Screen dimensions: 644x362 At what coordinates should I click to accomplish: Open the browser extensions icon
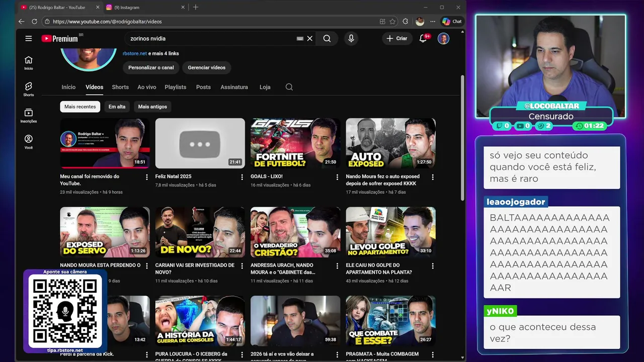coord(406,21)
